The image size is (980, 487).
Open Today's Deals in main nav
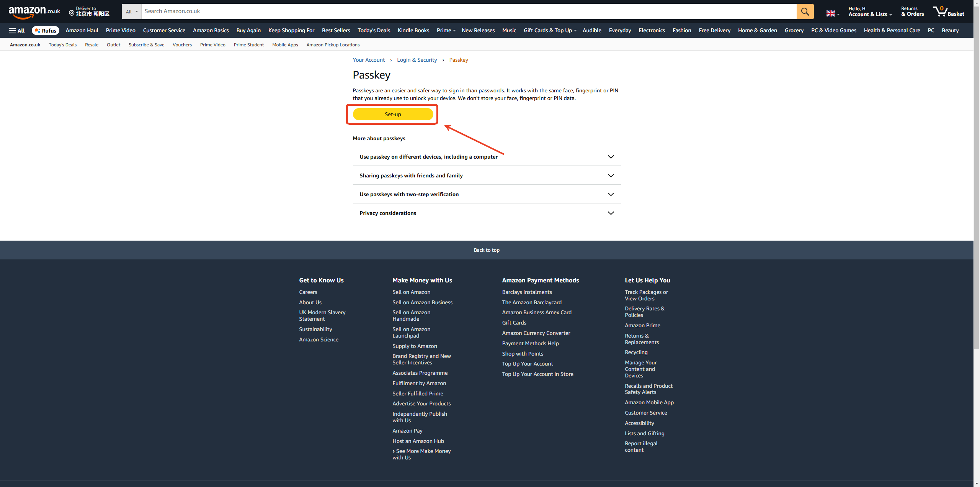point(374,31)
